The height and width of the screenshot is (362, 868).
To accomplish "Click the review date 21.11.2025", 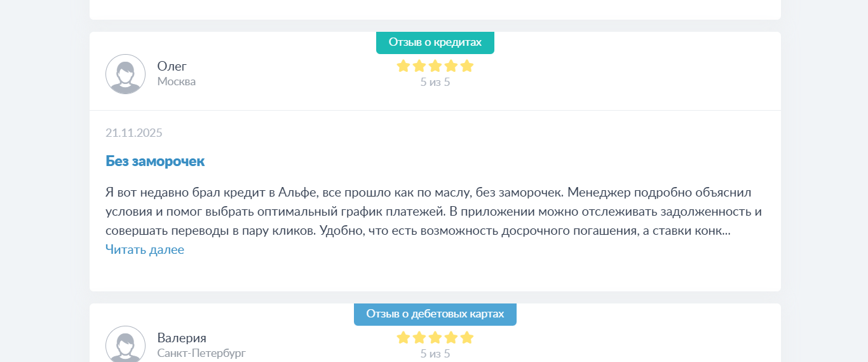I will click(x=134, y=133).
